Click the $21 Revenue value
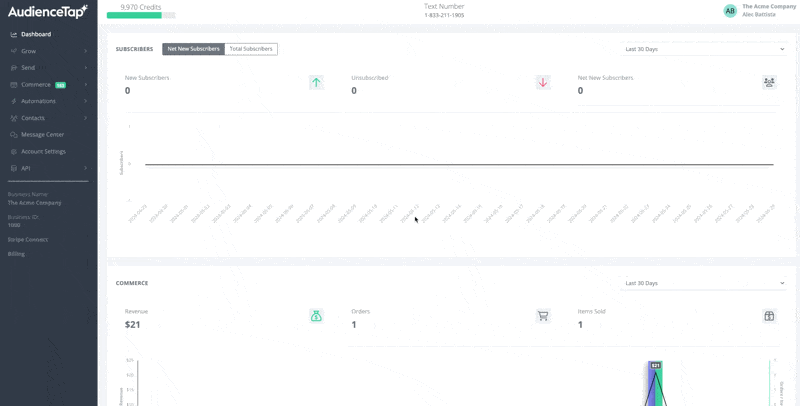 pos(133,324)
